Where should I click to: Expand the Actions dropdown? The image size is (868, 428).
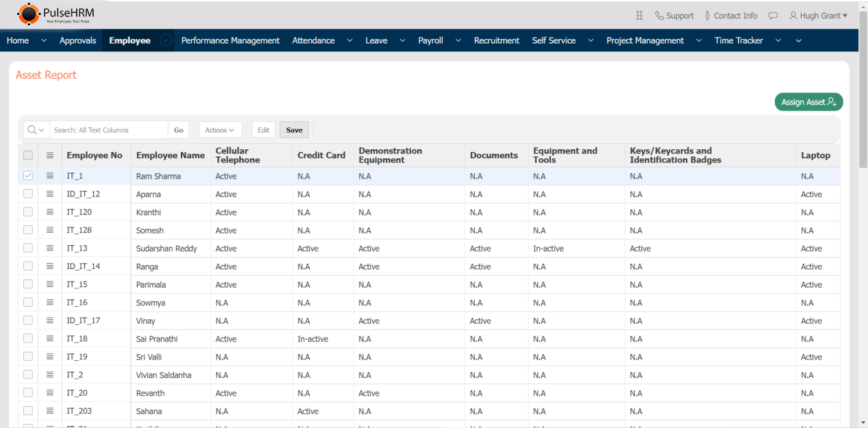tap(220, 130)
